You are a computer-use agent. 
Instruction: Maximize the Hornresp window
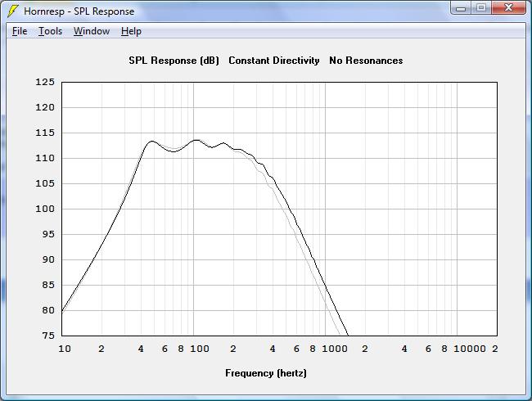click(x=481, y=8)
